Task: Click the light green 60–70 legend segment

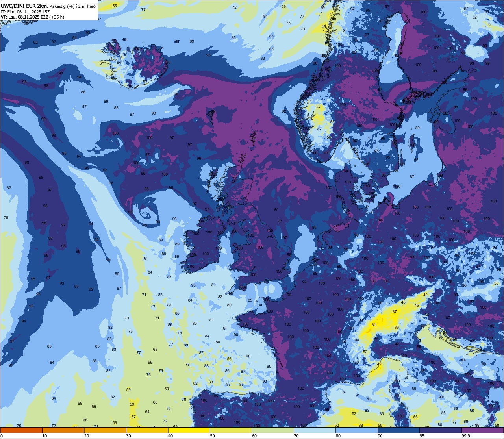Action: (273, 430)
